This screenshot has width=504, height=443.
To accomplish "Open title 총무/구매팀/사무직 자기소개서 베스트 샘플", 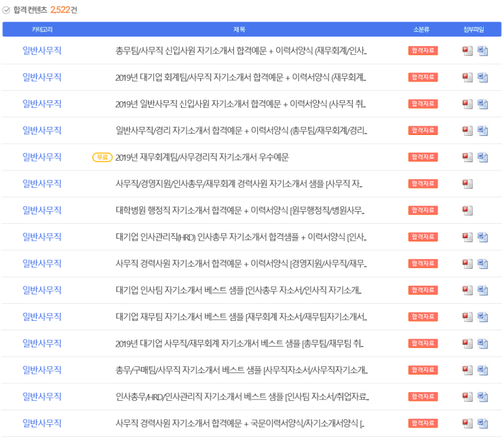I will click(241, 370).
